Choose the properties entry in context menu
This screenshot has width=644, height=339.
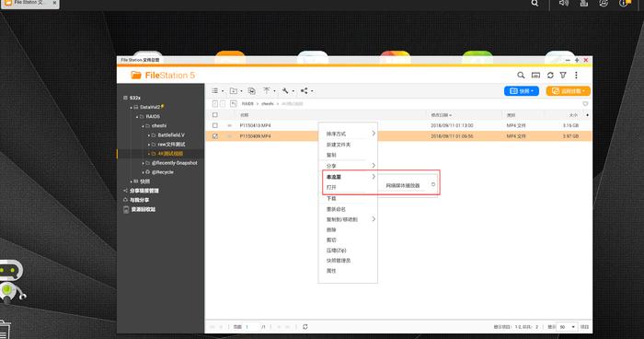[331, 271]
